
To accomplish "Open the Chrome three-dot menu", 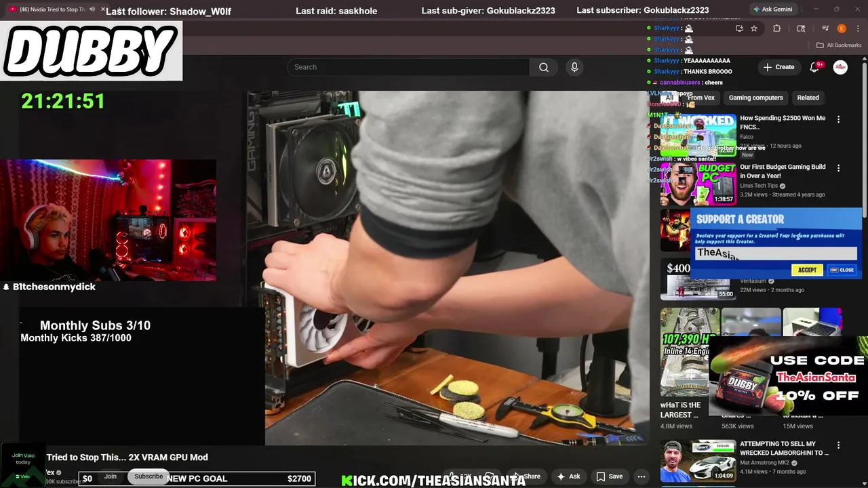I will [857, 28].
